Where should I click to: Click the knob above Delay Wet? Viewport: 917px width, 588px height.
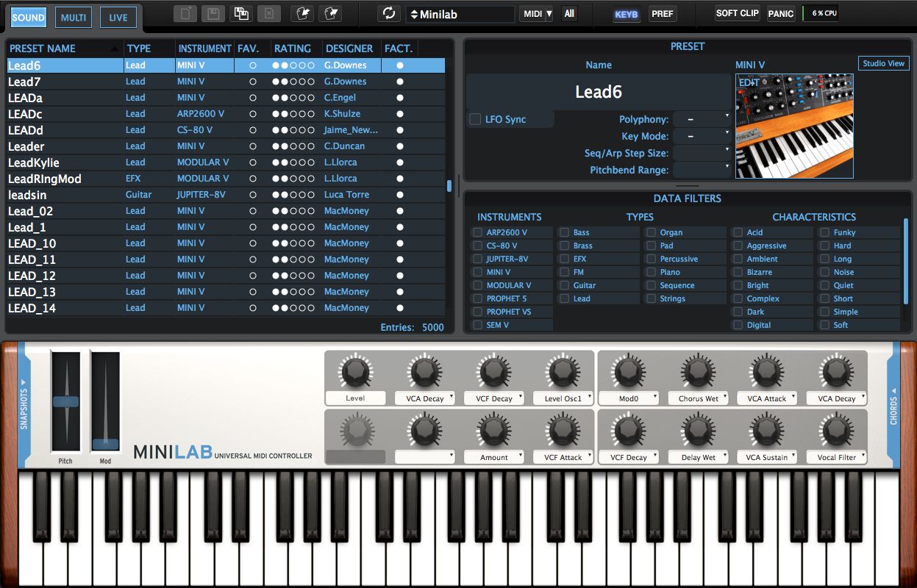coord(697,430)
